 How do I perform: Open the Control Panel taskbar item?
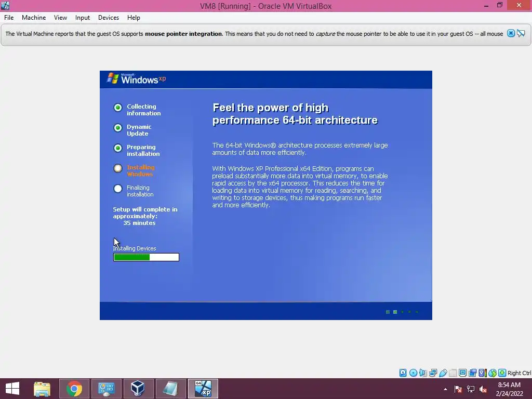coord(106,389)
